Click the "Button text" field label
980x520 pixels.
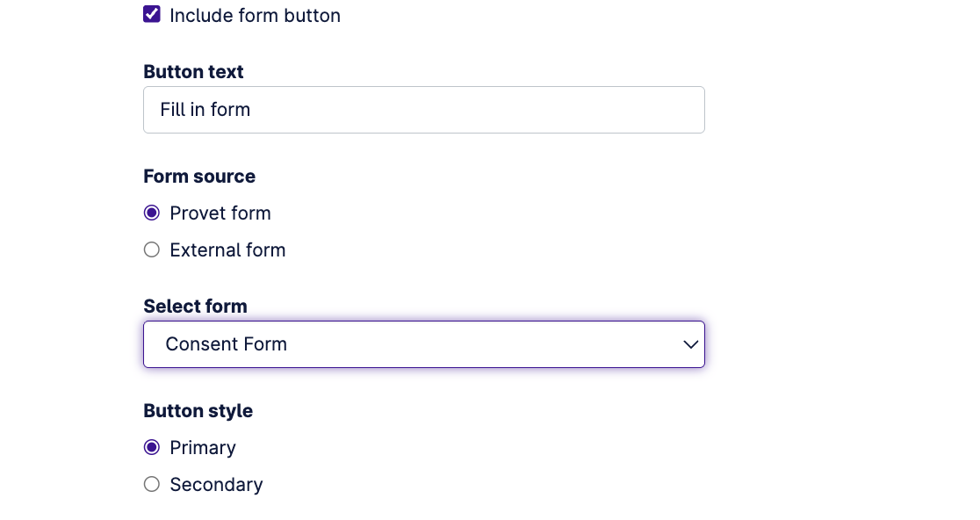point(193,72)
